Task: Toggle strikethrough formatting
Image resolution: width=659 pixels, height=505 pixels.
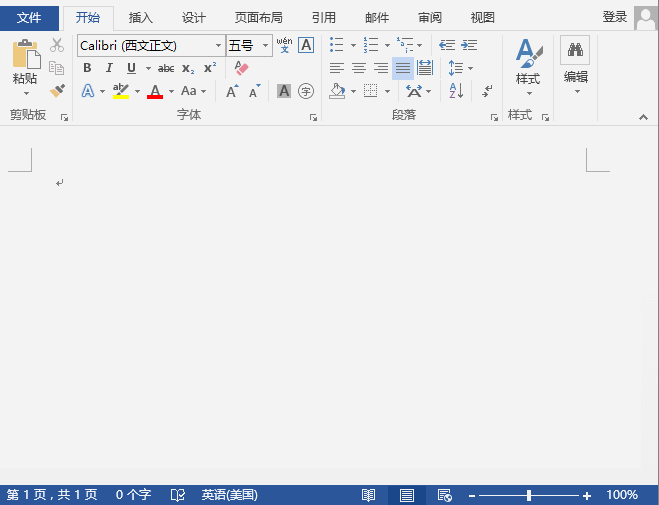Action: (166, 68)
